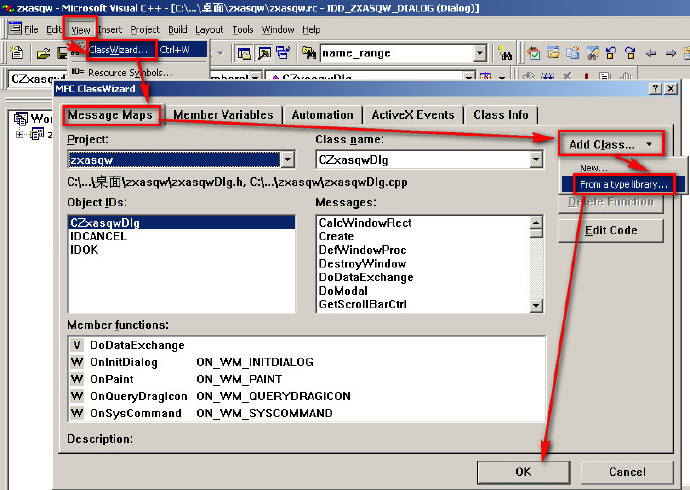Click the New Text File toolbar icon

click(16, 53)
